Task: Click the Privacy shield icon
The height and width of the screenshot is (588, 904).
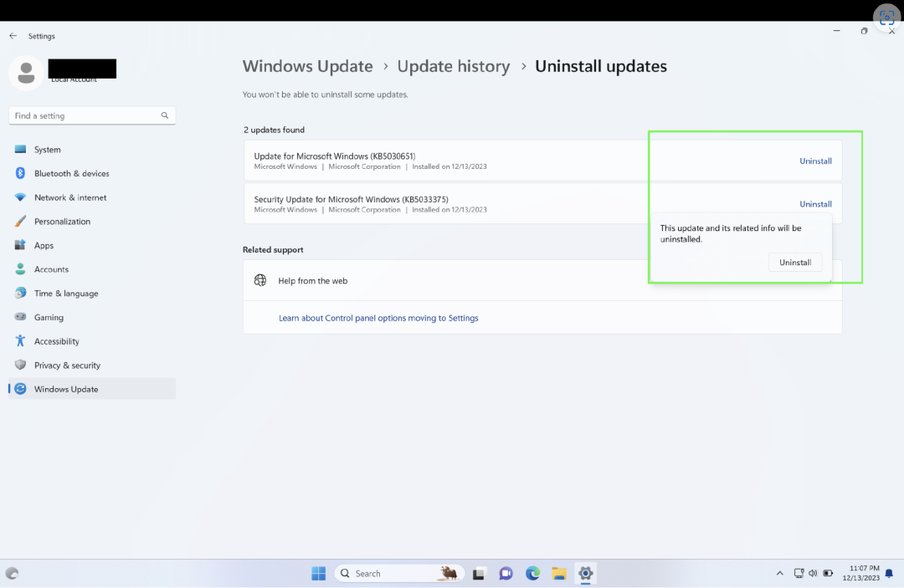Action: point(20,365)
